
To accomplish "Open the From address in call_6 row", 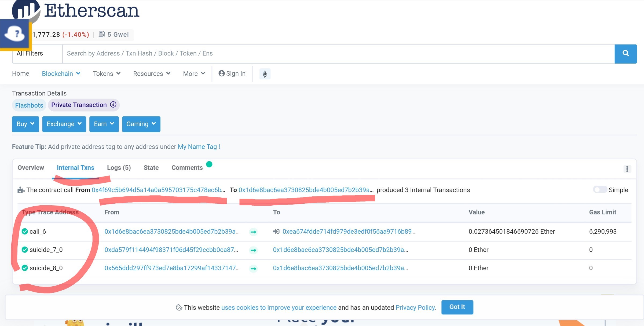I will tap(172, 231).
